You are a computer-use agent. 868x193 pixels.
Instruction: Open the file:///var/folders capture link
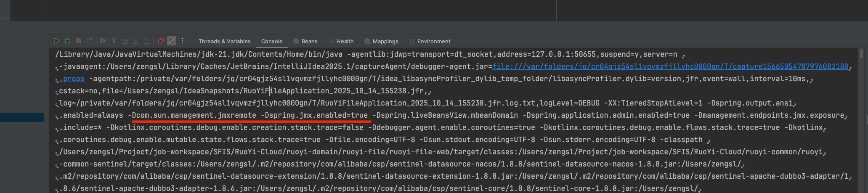pyautogui.click(x=670, y=67)
